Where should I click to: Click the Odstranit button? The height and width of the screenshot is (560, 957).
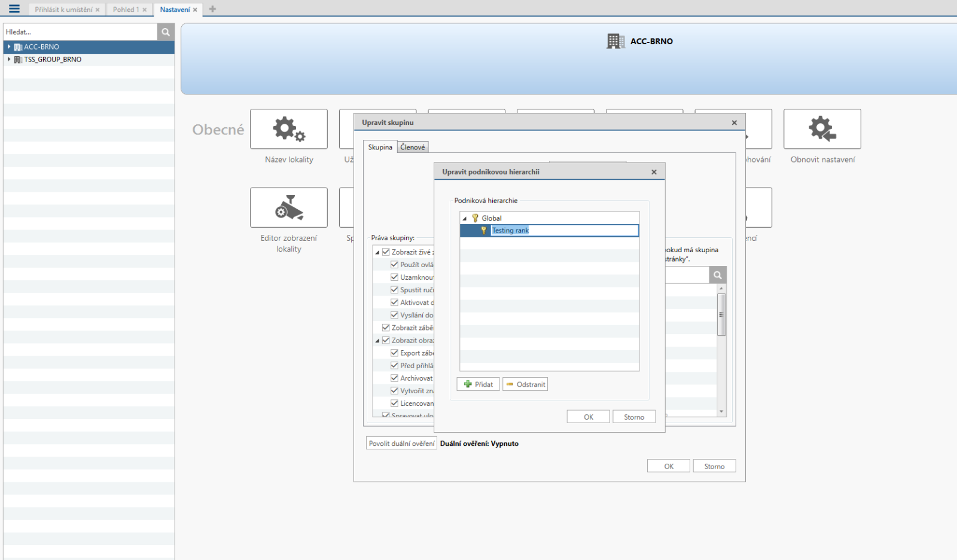pyautogui.click(x=525, y=384)
